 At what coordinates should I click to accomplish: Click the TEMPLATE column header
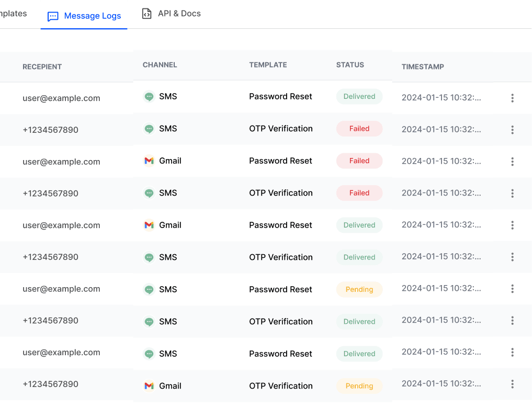click(x=268, y=65)
